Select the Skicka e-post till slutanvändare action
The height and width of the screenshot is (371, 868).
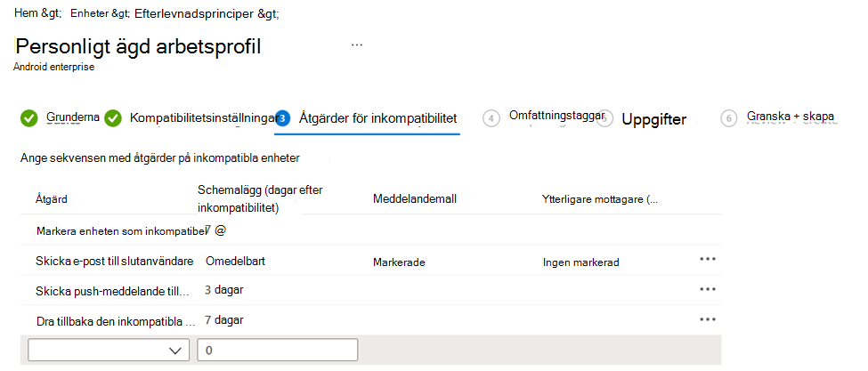pos(115,261)
